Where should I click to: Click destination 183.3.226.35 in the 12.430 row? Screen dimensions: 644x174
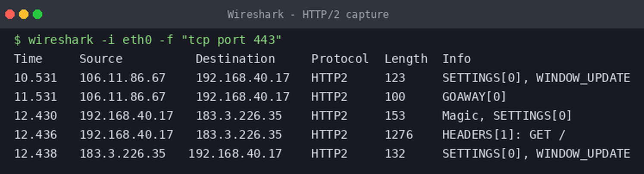(239, 116)
